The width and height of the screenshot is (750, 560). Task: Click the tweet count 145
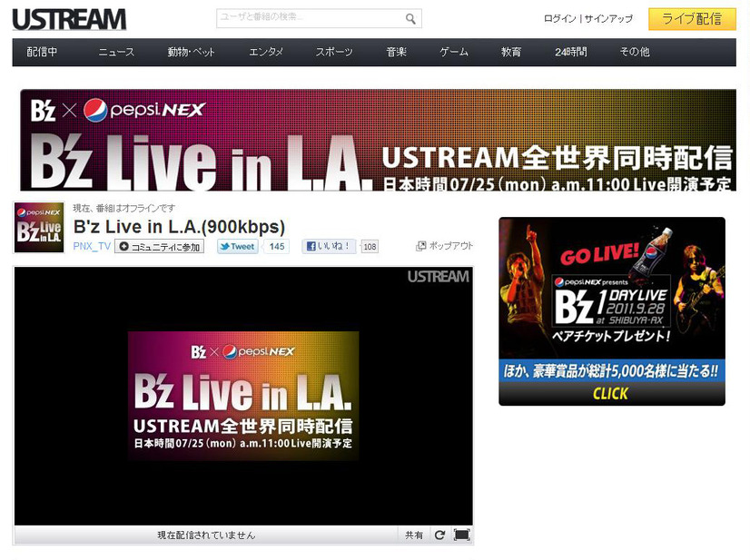[277, 246]
